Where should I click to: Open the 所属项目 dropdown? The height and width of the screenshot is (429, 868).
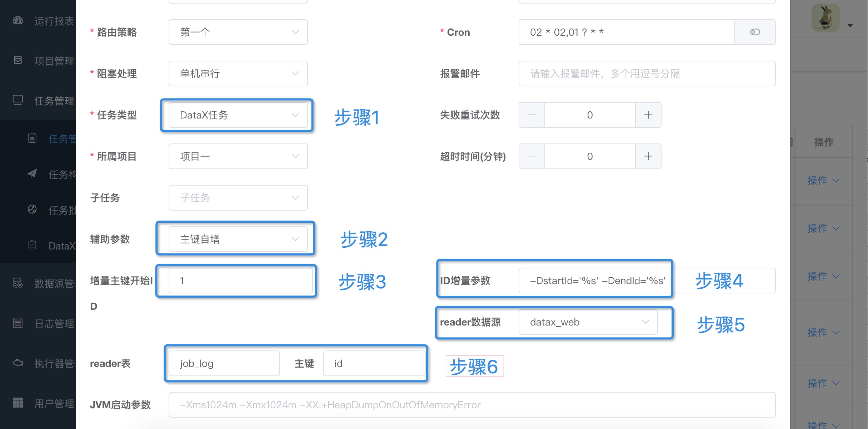238,156
